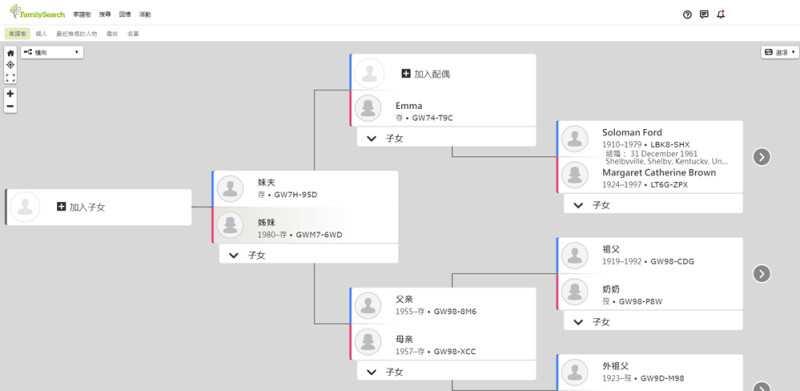Zoom out with the minus button
The width and height of the screenshot is (800, 391).
click(x=10, y=106)
